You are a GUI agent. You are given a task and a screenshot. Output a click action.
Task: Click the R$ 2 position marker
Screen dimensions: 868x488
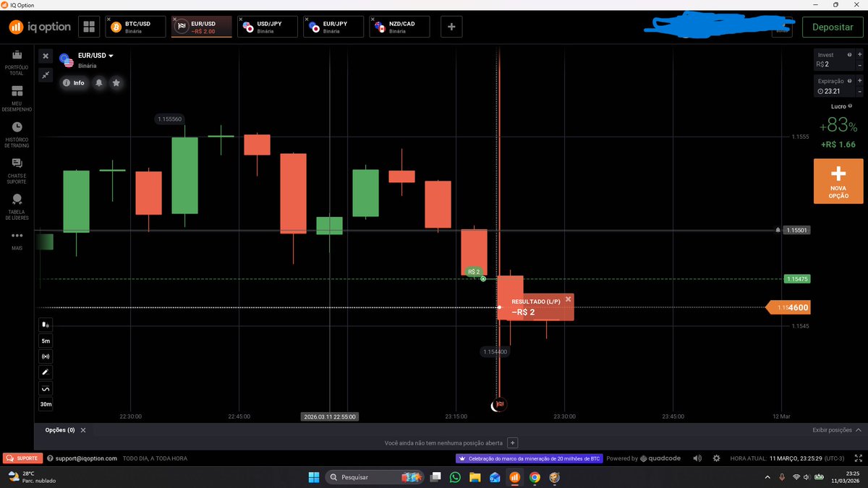click(475, 272)
